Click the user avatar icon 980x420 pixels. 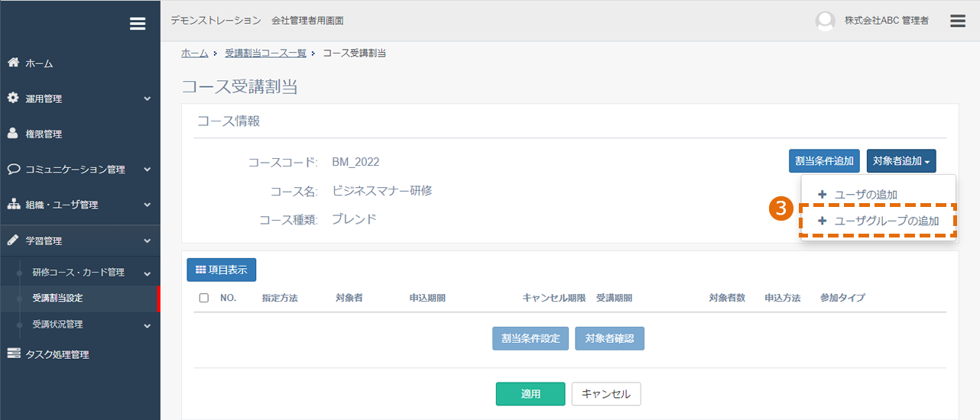coord(825,21)
